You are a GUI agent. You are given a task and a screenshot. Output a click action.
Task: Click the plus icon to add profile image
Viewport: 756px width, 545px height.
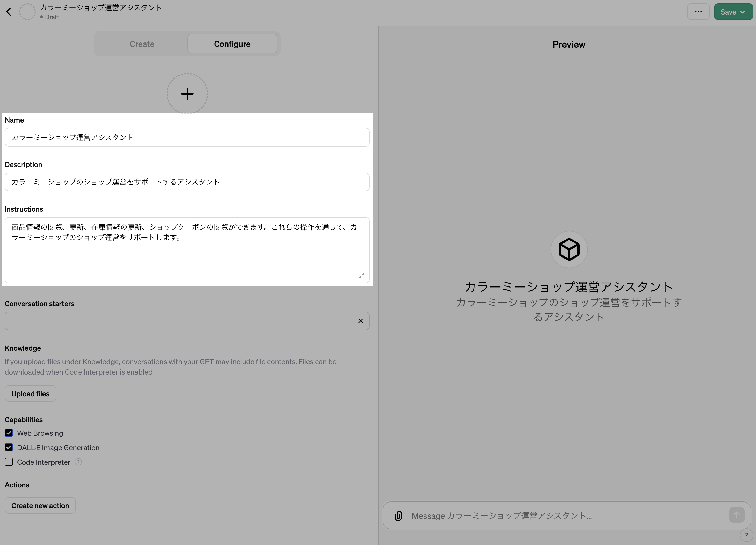click(x=187, y=94)
